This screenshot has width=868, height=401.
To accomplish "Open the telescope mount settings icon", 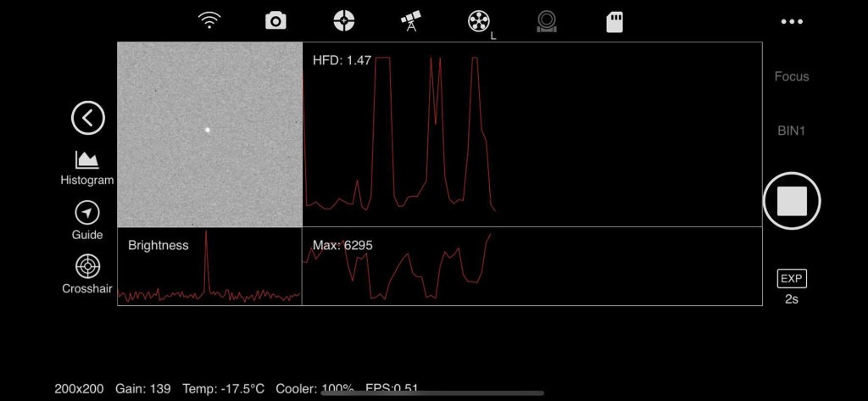I will tap(411, 21).
